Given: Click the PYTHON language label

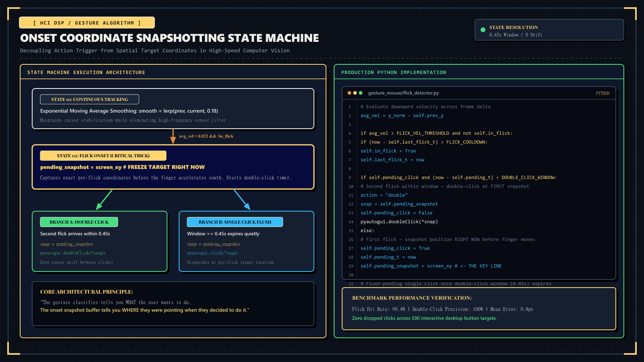Looking at the screenshot, I should coord(603,93).
